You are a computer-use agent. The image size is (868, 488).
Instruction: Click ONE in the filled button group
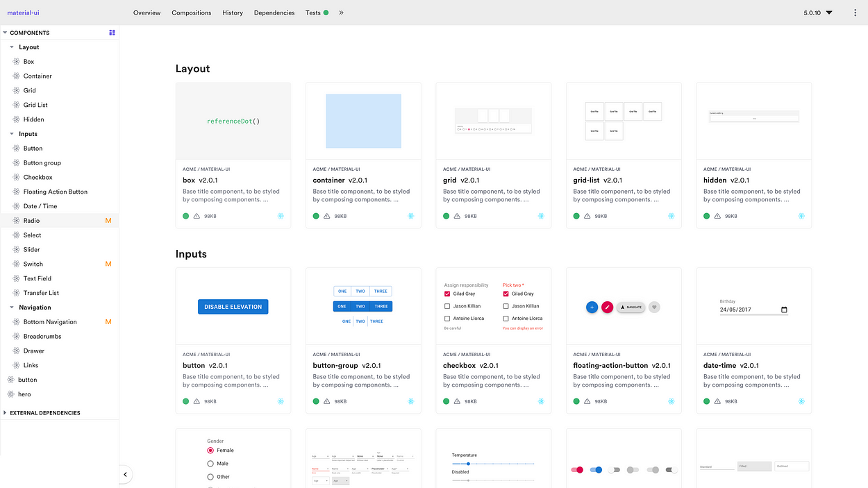pyautogui.click(x=342, y=306)
